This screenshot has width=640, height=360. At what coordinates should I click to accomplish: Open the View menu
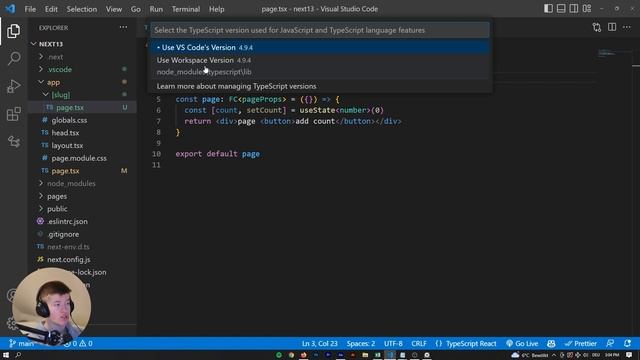click(114, 9)
